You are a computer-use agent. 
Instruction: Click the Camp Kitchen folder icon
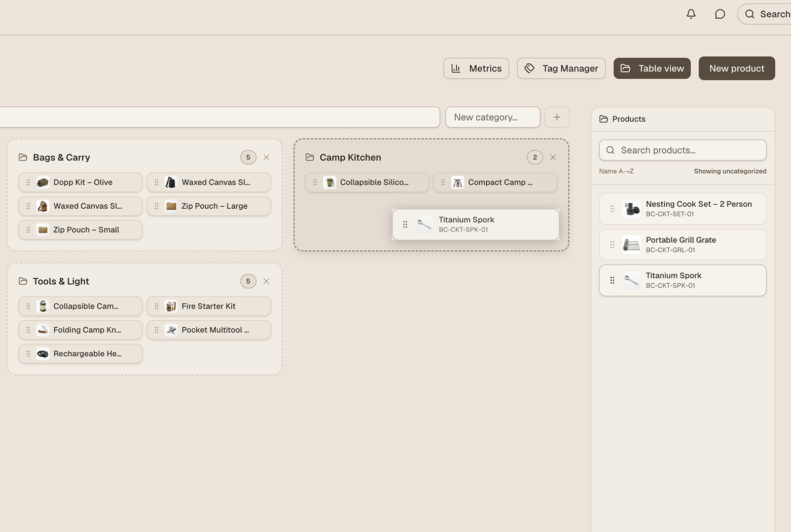point(310,157)
